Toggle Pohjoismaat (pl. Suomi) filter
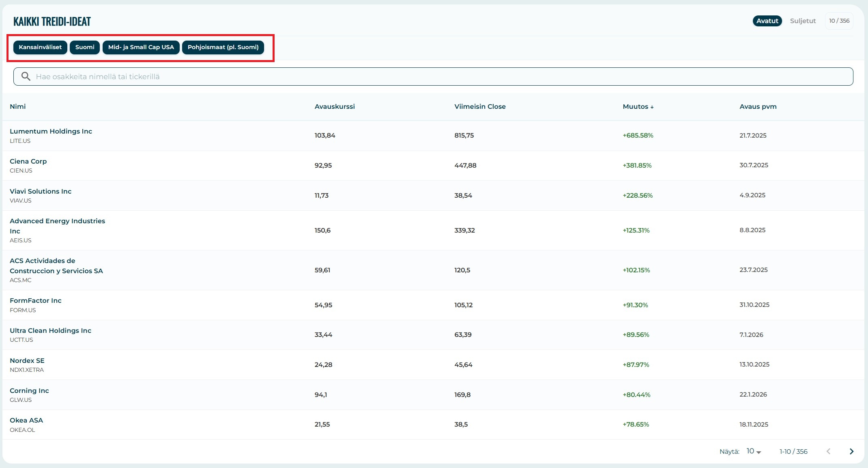This screenshot has width=868, height=468. 223,47
